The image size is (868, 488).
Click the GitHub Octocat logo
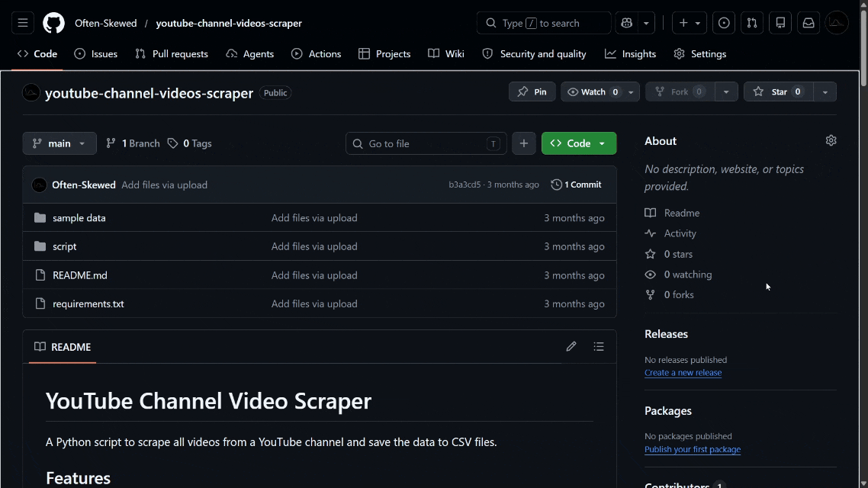coord(53,23)
